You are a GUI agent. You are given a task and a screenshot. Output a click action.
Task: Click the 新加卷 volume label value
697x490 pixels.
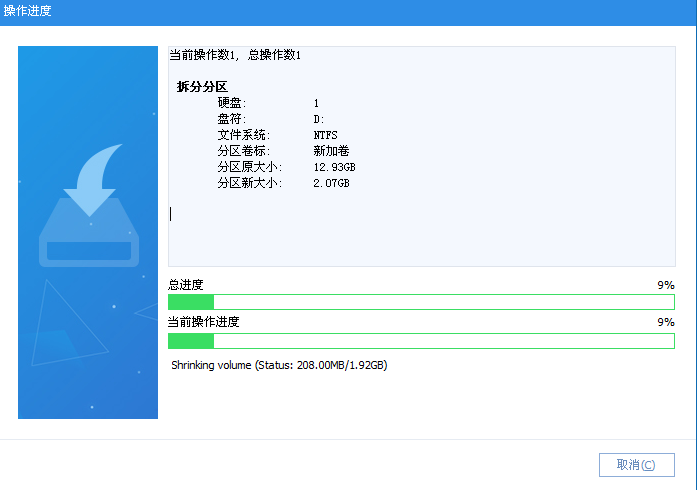331,151
